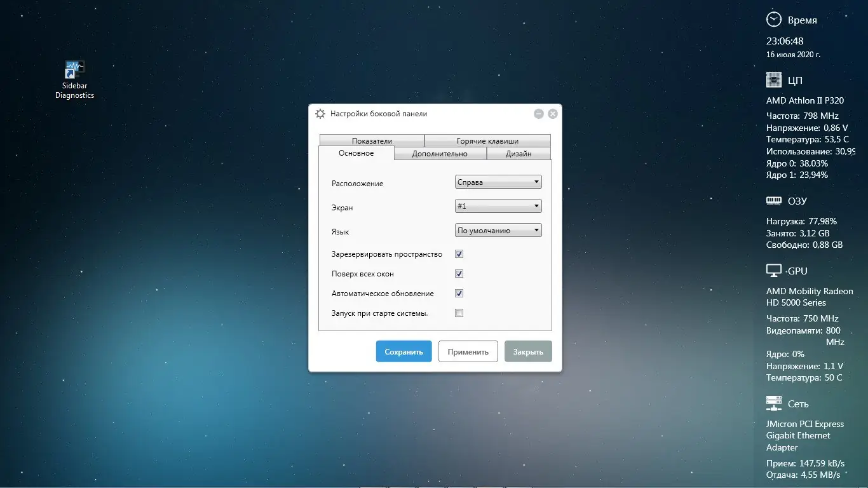
Task: Open Sidebar Diagnostics from the desktop shortcut
Action: [74, 70]
